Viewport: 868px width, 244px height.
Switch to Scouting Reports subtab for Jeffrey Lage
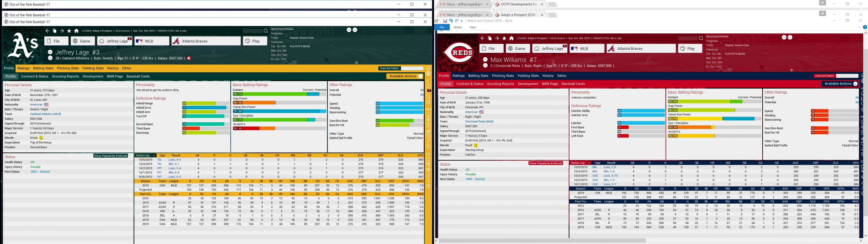[x=65, y=76]
